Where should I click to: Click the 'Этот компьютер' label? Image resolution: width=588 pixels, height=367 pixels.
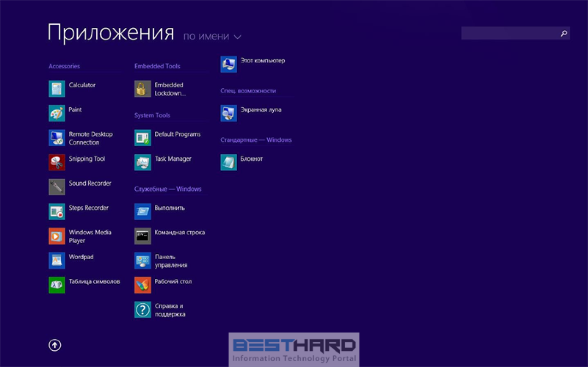[x=263, y=61]
